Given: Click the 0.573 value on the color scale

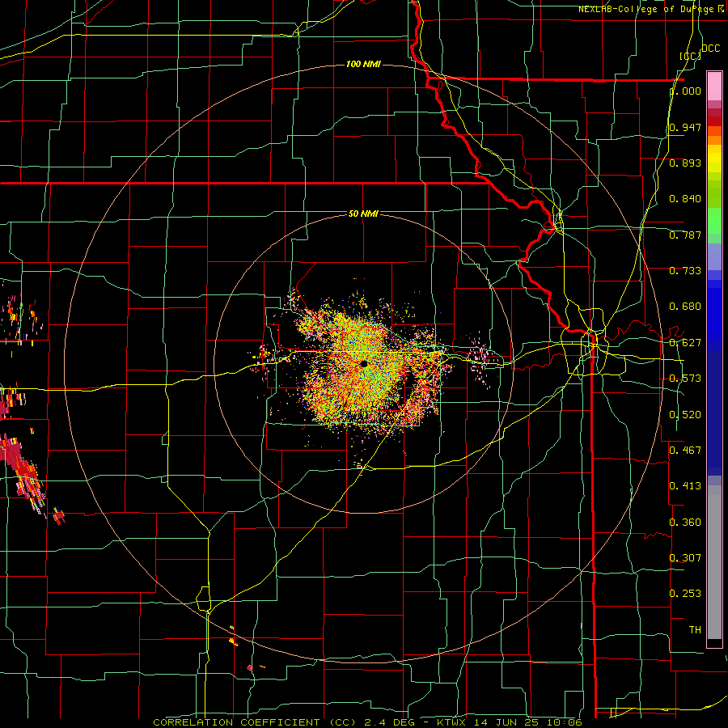Looking at the screenshot, I should [686, 379].
